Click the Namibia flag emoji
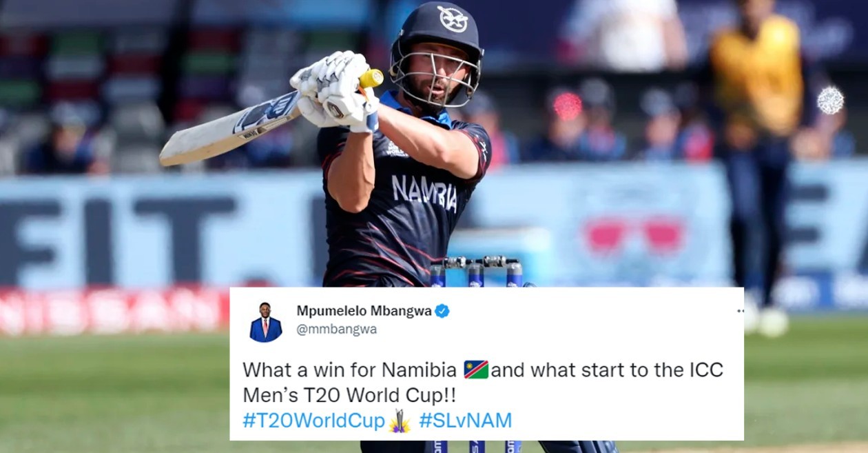Viewport: 868px width, 453px height. click(476, 370)
